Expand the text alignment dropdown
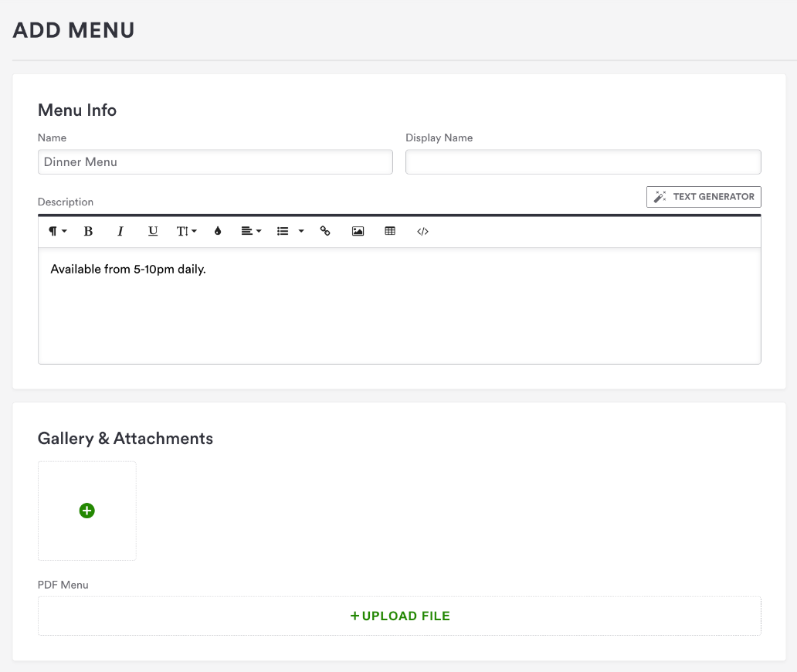797x672 pixels. [x=251, y=231]
